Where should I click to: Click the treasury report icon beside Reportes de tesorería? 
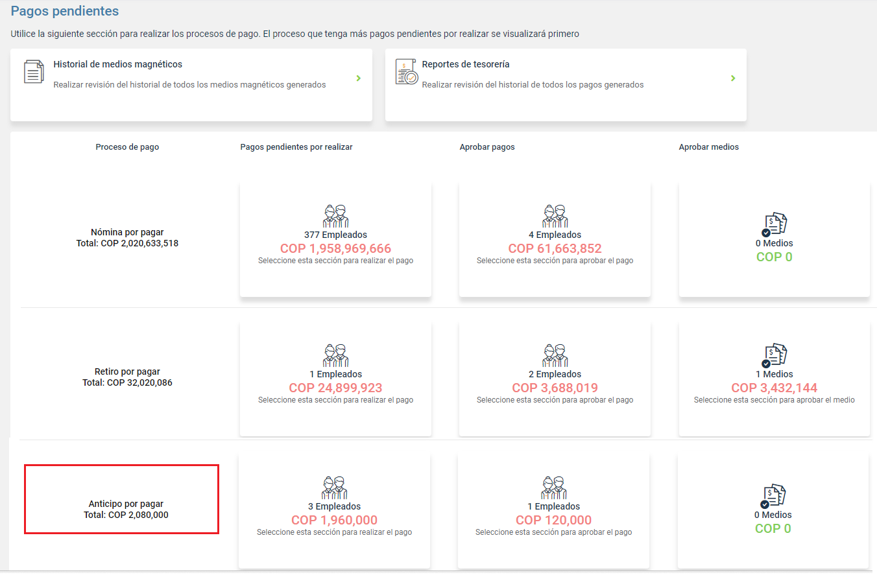tap(407, 72)
